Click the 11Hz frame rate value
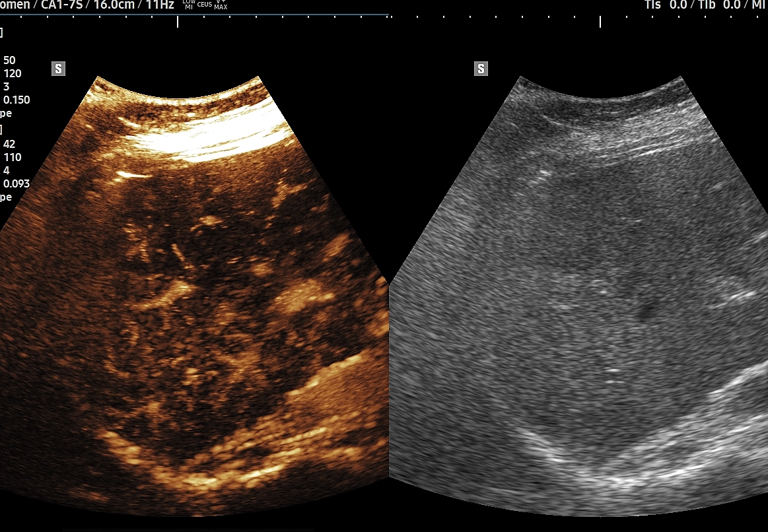The height and width of the screenshot is (532, 768). [x=160, y=5]
